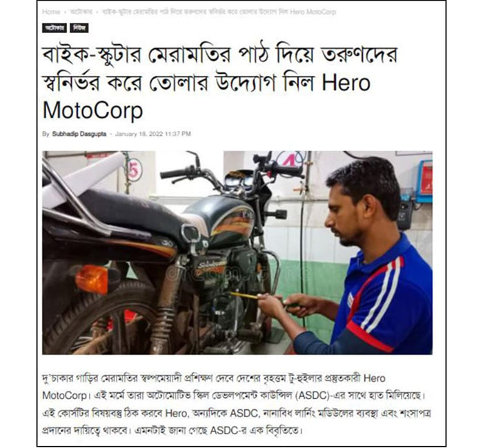Screen dimensions: 483x448
Task: Click '(ASDC)' in the article paragraph
Action: tap(312, 396)
